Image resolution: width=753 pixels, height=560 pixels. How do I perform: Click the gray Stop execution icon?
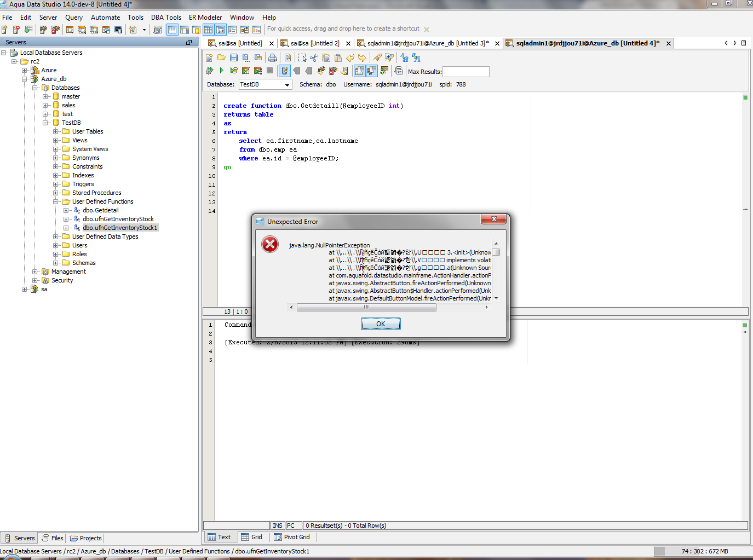(269, 71)
